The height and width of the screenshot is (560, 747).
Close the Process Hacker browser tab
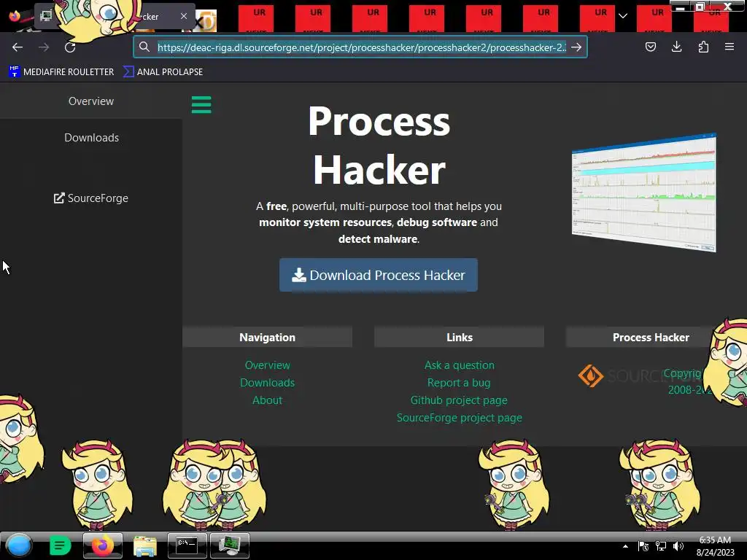tap(184, 16)
